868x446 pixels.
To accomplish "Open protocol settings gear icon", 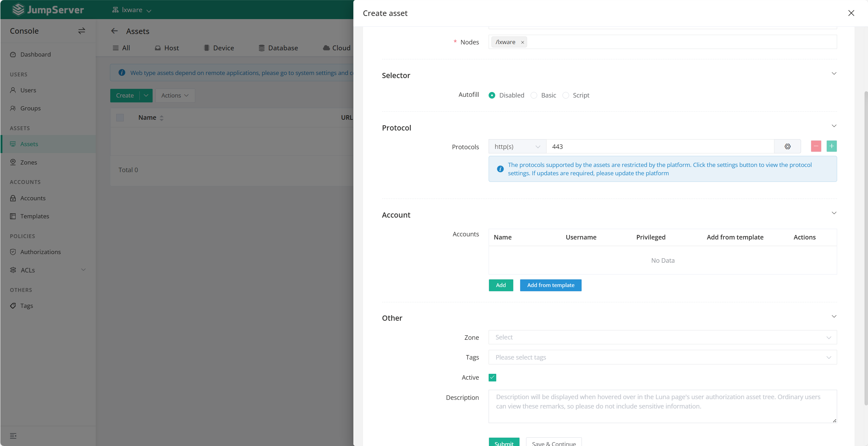I will pos(788,146).
